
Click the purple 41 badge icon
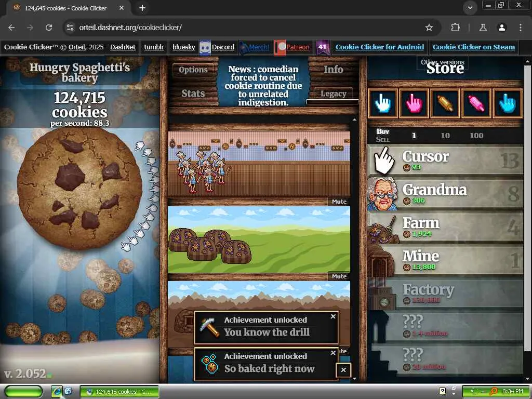(x=322, y=47)
